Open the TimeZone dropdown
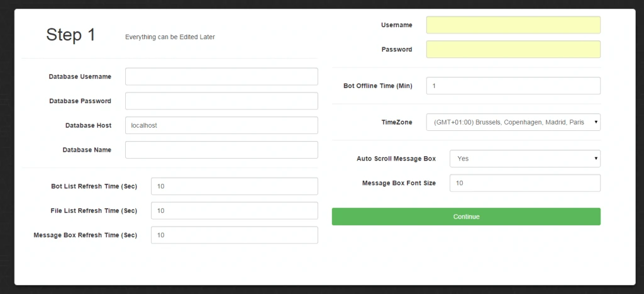The width and height of the screenshot is (644, 294). [x=513, y=122]
